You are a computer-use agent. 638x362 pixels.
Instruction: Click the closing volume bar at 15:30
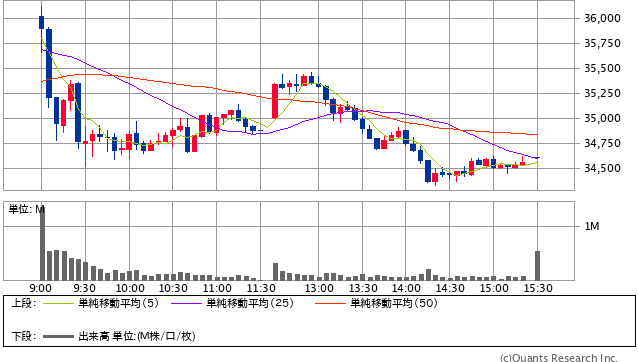click(x=537, y=266)
